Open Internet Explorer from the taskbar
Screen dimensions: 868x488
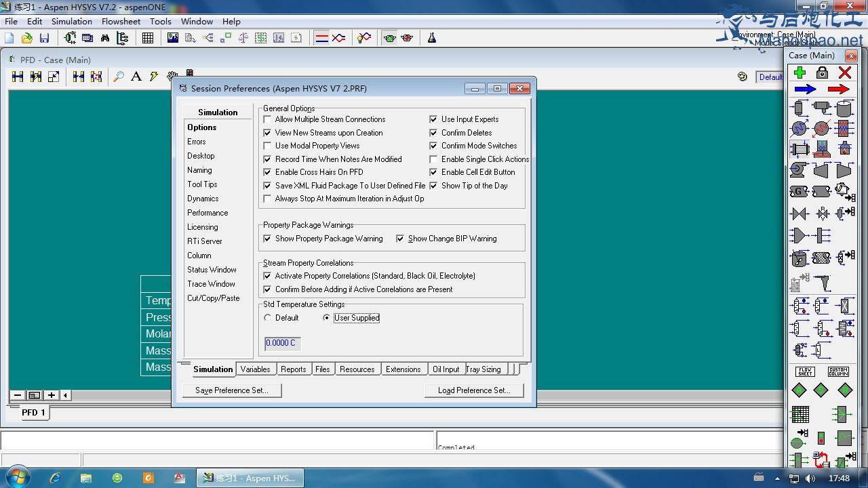55,478
